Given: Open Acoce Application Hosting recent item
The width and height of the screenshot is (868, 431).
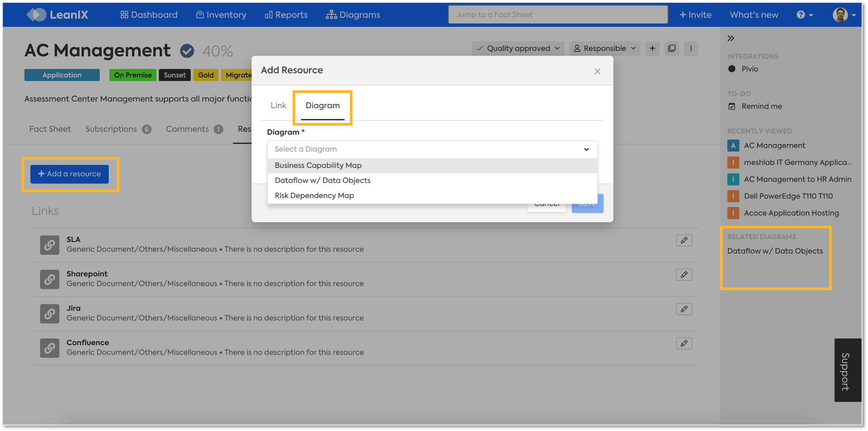Looking at the screenshot, I should pos(791,213).
